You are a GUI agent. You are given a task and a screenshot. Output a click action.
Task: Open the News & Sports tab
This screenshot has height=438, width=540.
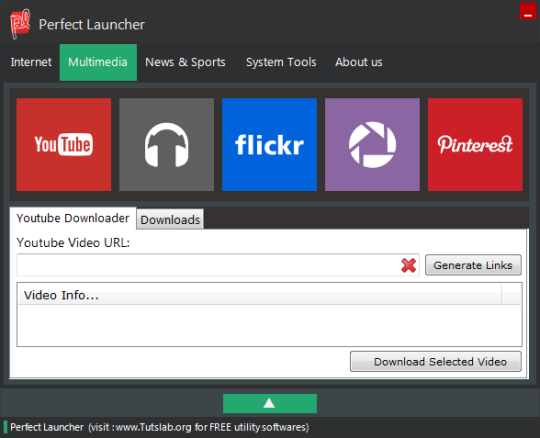click(185, 62)
